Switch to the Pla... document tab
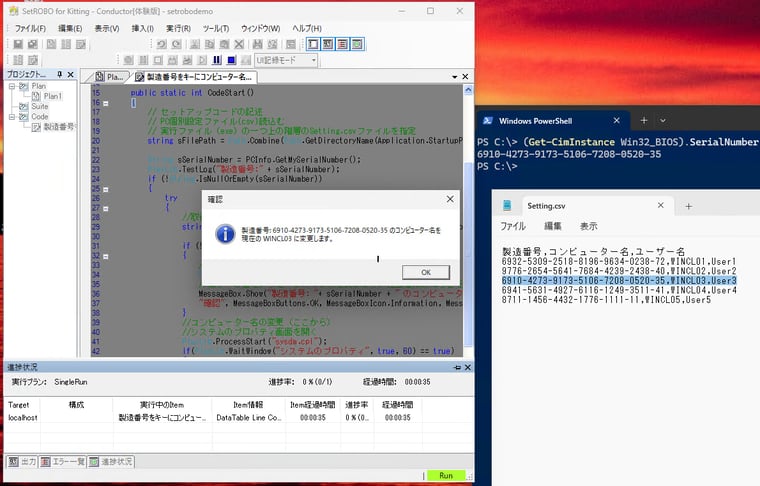The image size is (760, 486). tap(110, 77)
